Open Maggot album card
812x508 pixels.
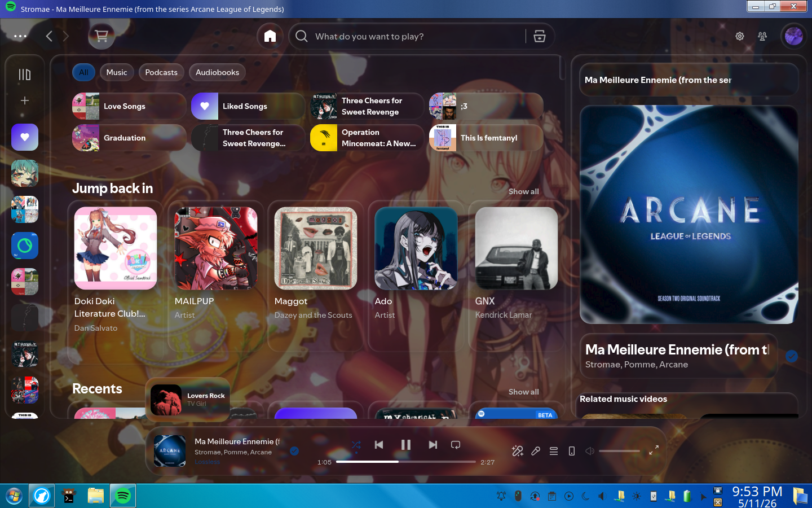click(x=316, y=275)
